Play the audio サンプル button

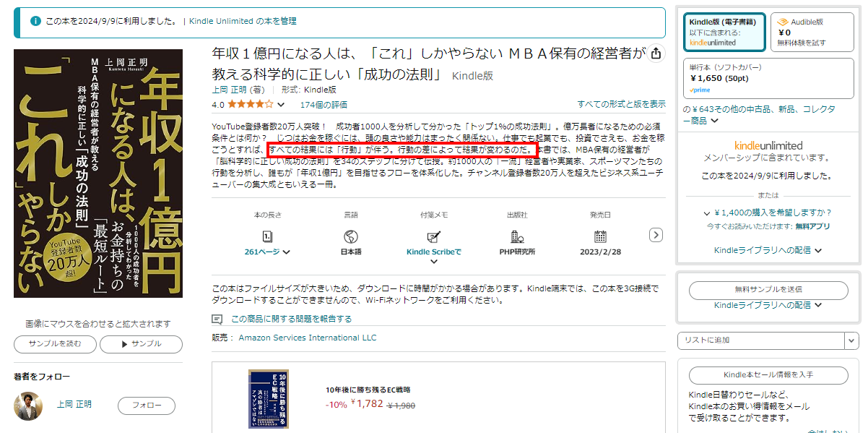coord(141,344)
